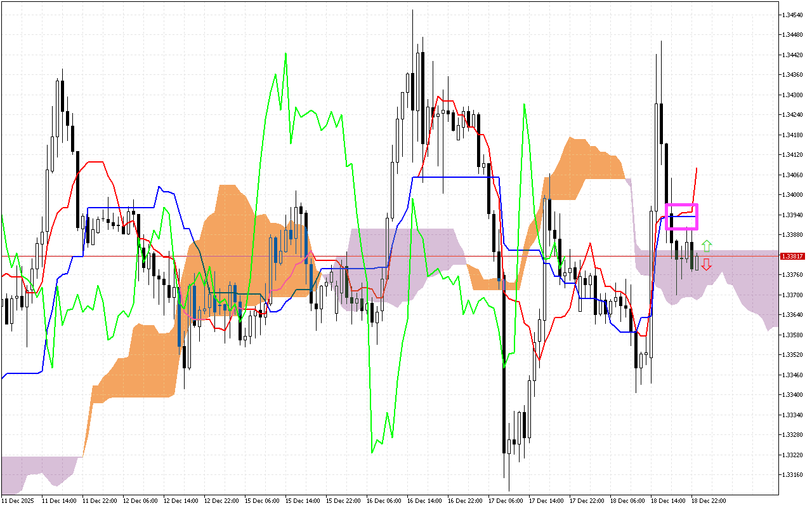Screen dimensions: 812x508
Task: Click the 15 Dec 14:00 time label
Action: pos(302,500)
